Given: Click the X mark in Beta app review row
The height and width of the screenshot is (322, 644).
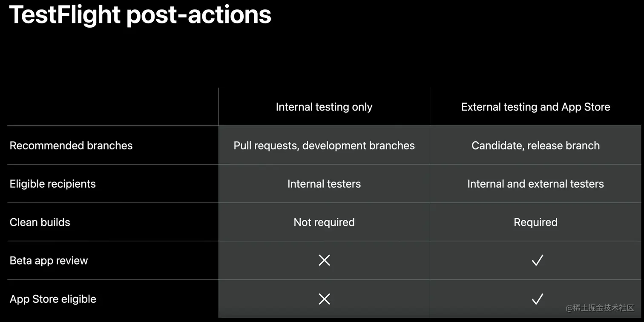Looking at the screenshot, I should click(x=324, y=260).
